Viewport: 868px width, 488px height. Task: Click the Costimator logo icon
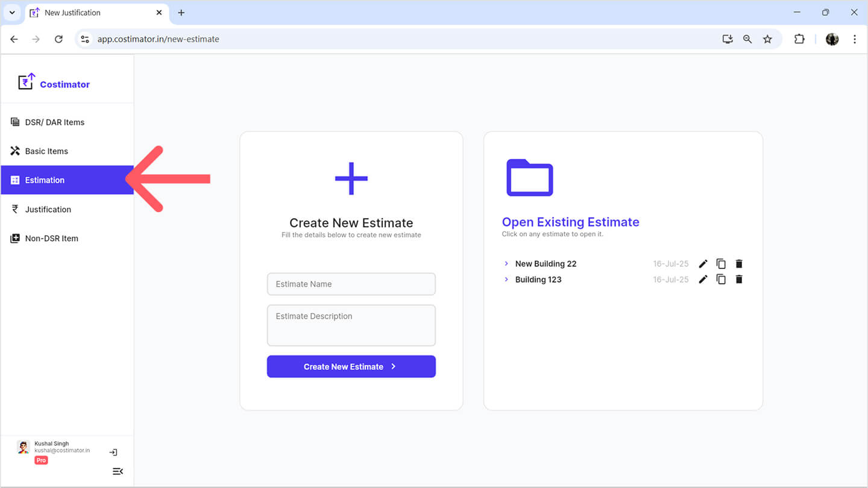click(27, 81)
